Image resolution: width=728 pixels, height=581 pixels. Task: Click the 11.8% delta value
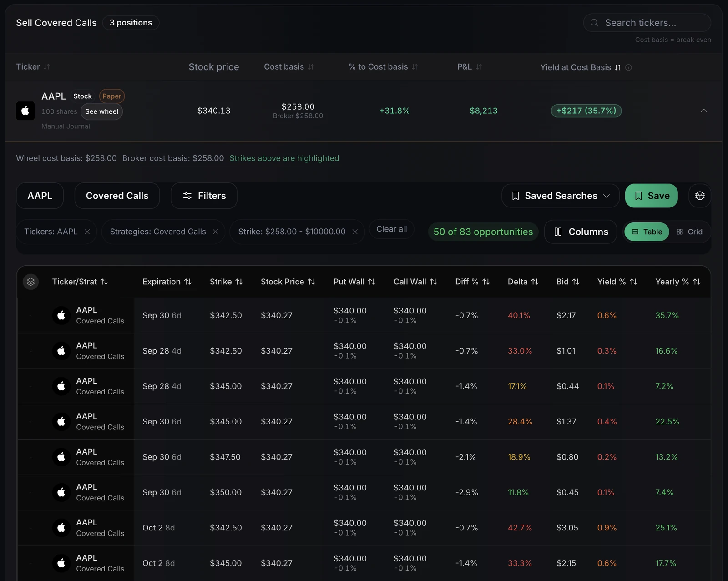point(518,492)
